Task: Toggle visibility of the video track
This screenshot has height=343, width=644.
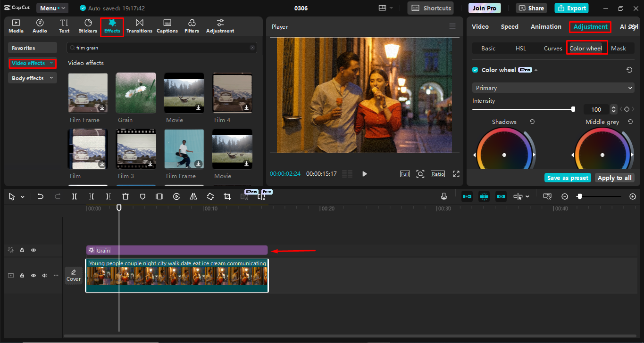Action: pos(33,275)
